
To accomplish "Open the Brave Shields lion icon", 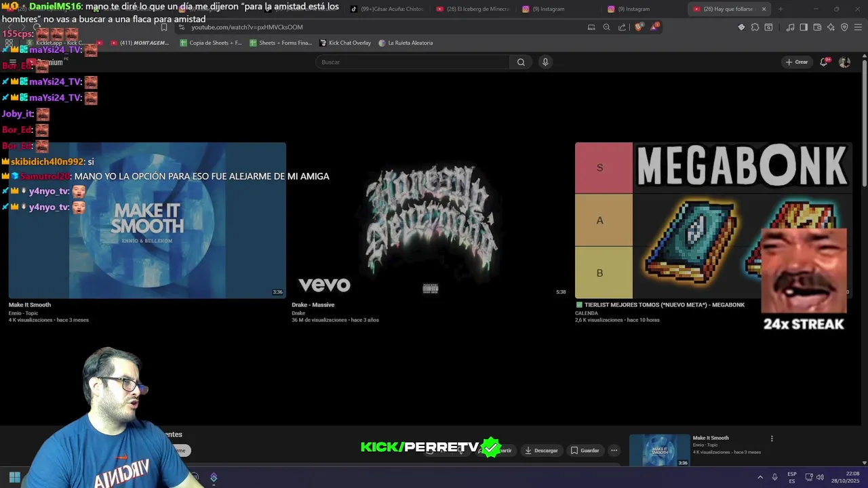I will pyautogui.click(x=639, y=27).
